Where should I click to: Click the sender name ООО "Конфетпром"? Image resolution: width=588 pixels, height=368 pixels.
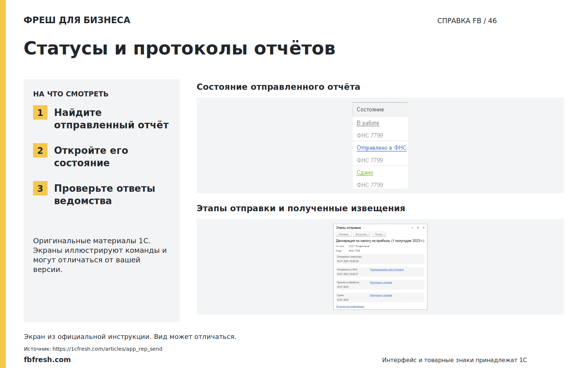pos(359,246)
